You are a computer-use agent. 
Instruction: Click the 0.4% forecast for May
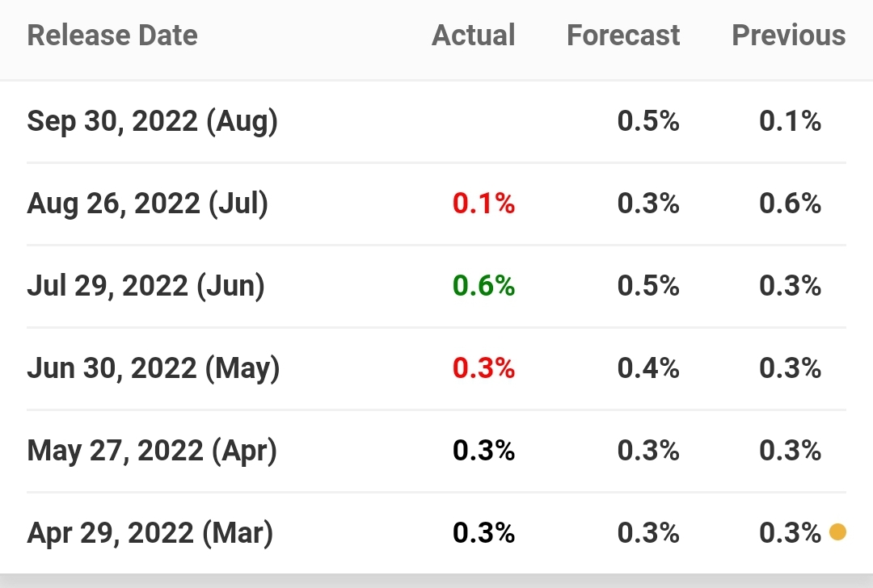648,368
